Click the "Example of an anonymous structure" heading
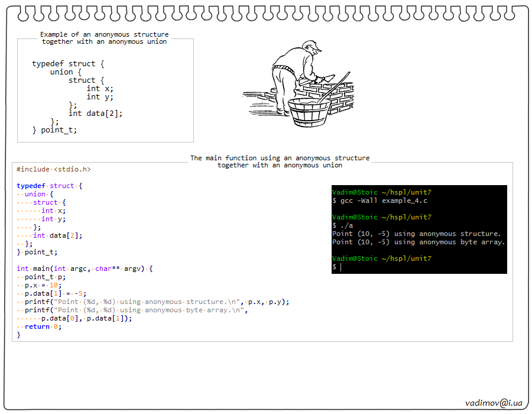This screenshot has width=532, height=414. [104, 34]
